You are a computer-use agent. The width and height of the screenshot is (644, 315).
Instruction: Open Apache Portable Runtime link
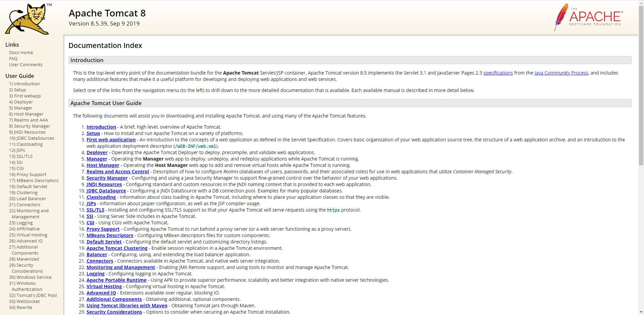click(x=116, y=280)
